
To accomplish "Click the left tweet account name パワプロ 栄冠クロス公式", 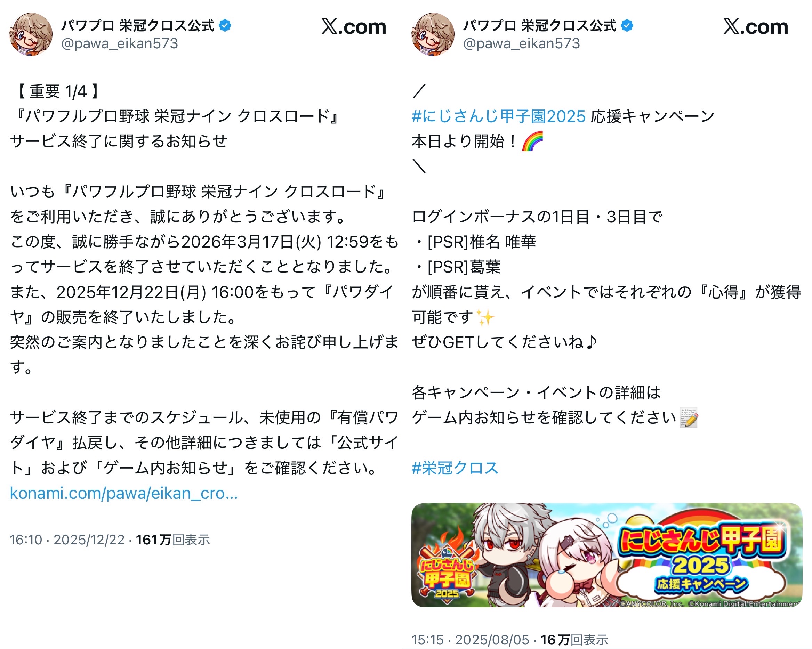I will pyautogui.click(x=138, y=26).
